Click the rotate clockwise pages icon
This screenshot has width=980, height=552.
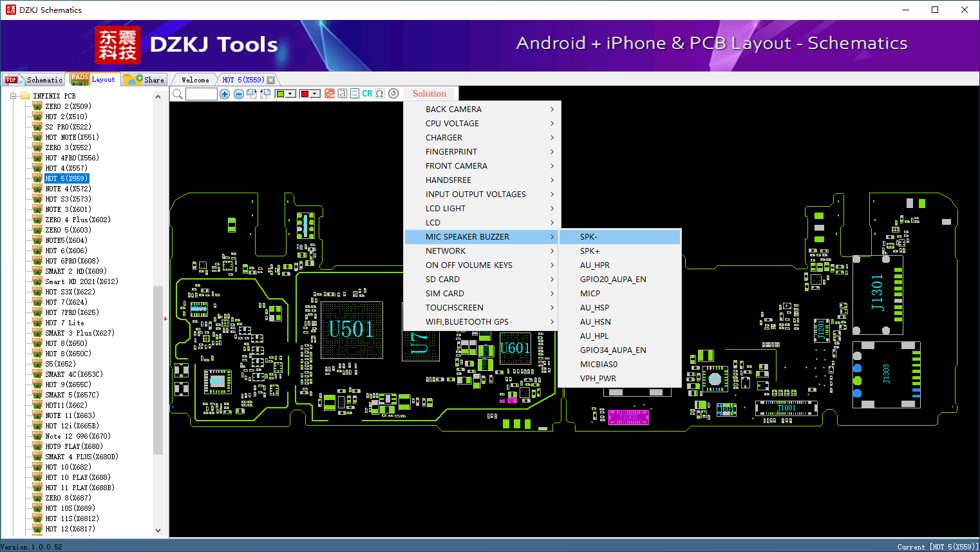pyautogui.click(x=252, y=94)
